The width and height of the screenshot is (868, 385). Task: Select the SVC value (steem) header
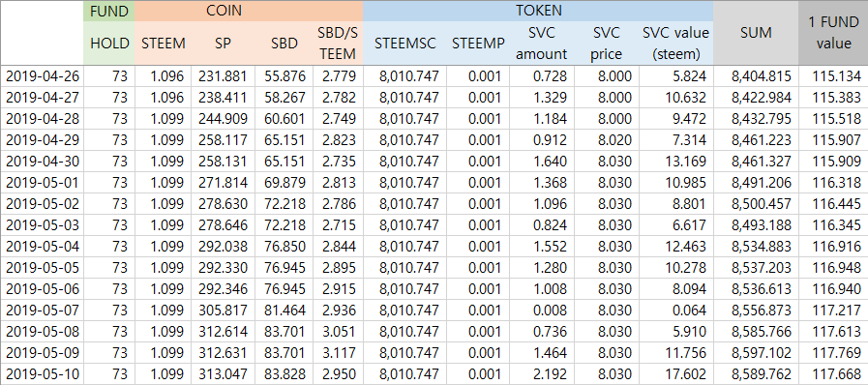click(675, 44)
